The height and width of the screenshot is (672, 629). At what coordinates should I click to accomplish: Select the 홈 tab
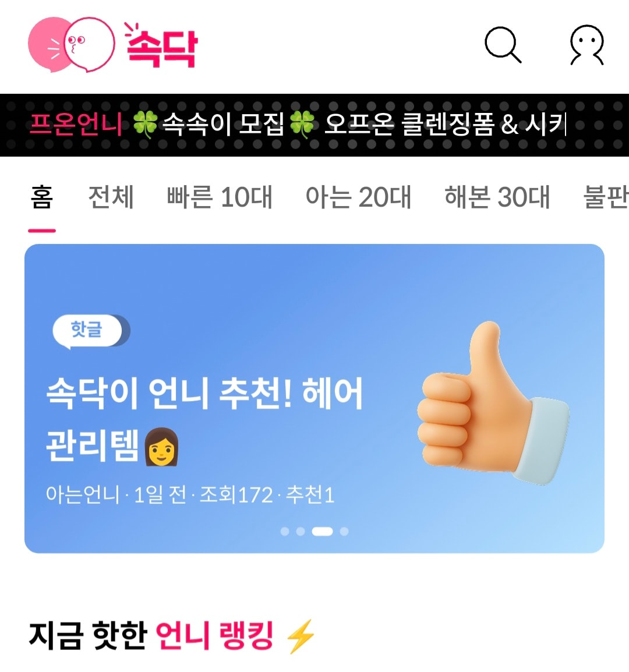(x=42, y=197)
